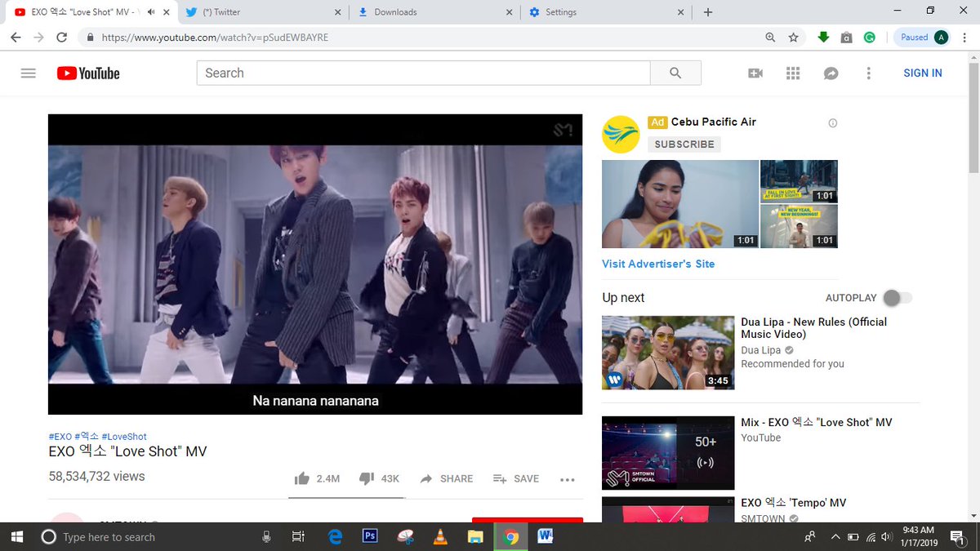The width and height of the screenshot is (980, 551).
Task: Subscribe to Cebu Pacific Air
Action: click(x=684, y=144)
